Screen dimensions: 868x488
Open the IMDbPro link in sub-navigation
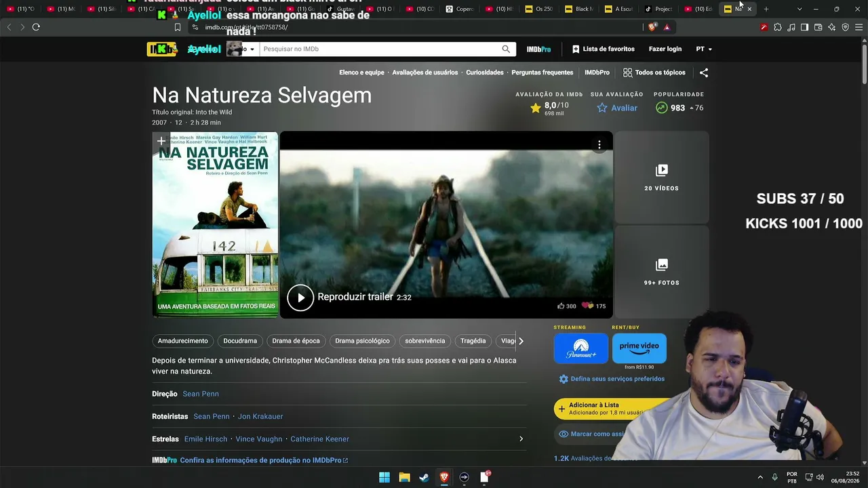[597, 73]
